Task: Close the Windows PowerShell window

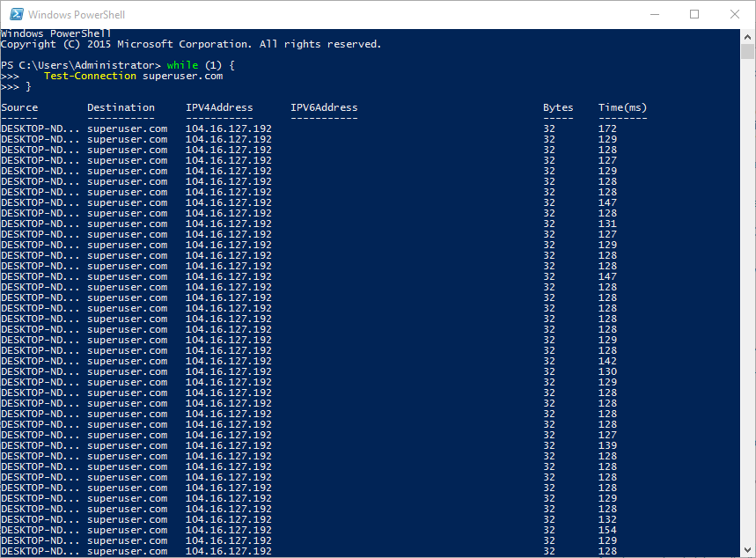Action: pyautogui.click(x=734, y=14)
